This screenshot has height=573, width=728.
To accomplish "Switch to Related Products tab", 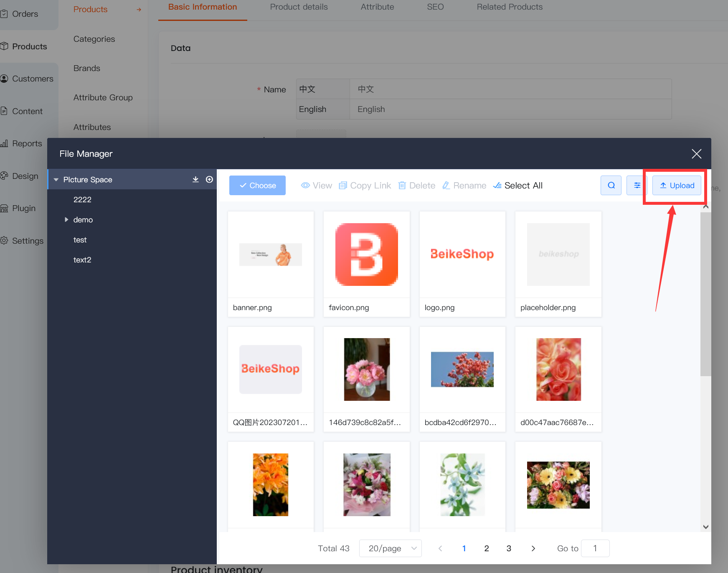I will [x=510, y=7].
